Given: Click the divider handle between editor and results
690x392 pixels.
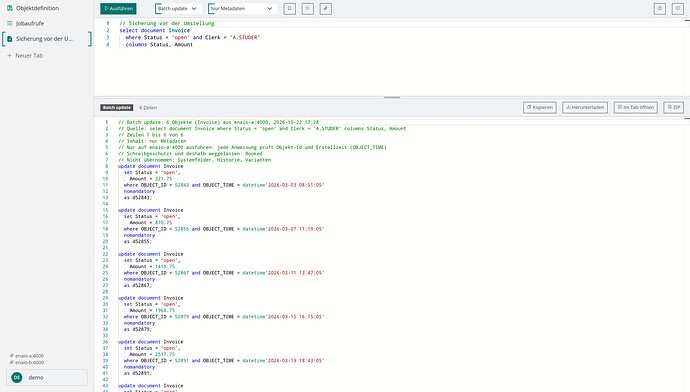Looking at the screenshot, I should [392, 97].
